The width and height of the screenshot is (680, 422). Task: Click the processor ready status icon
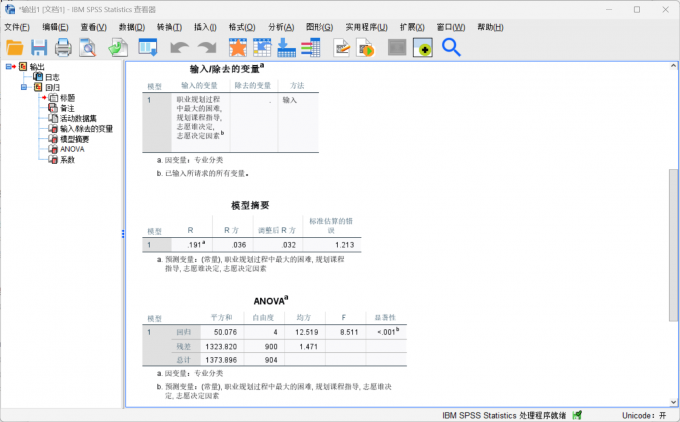(577, 415)
